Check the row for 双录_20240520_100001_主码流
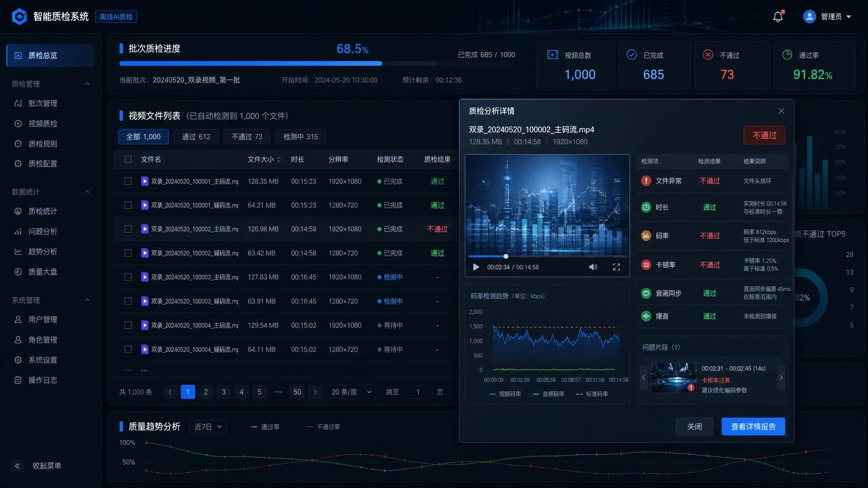This screenshot has width=868, height=488. pos(128,181)
